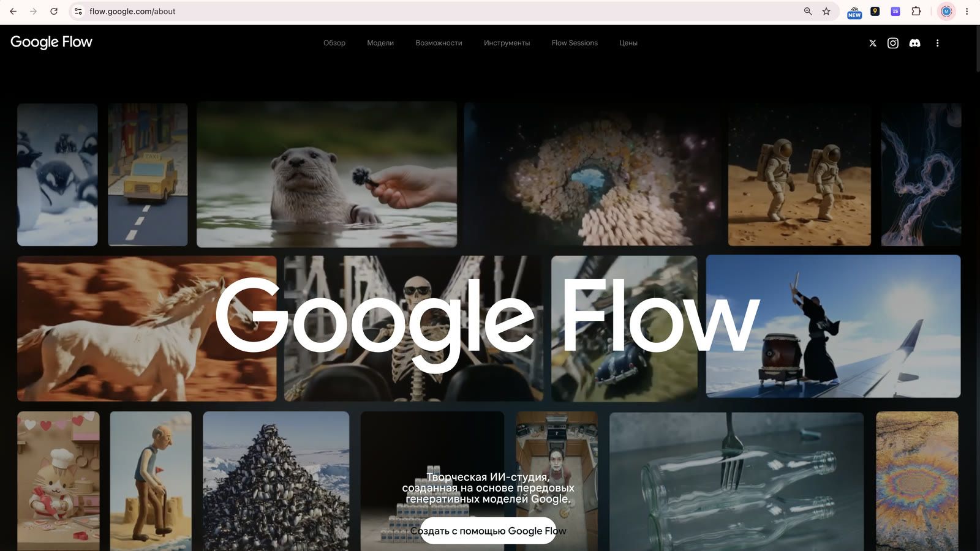
Task: Open the Extensions puzzle piece menu
Action: [x=916, y=11]
